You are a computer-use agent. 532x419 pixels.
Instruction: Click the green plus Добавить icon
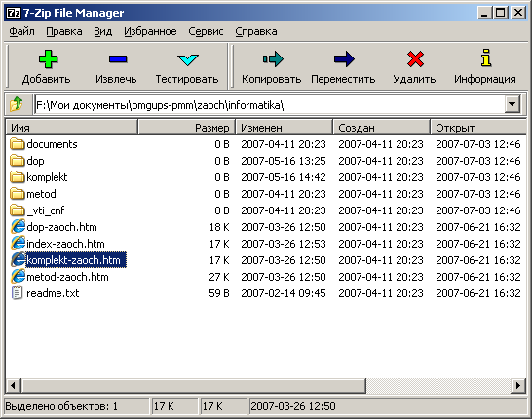tap(48, 59)
